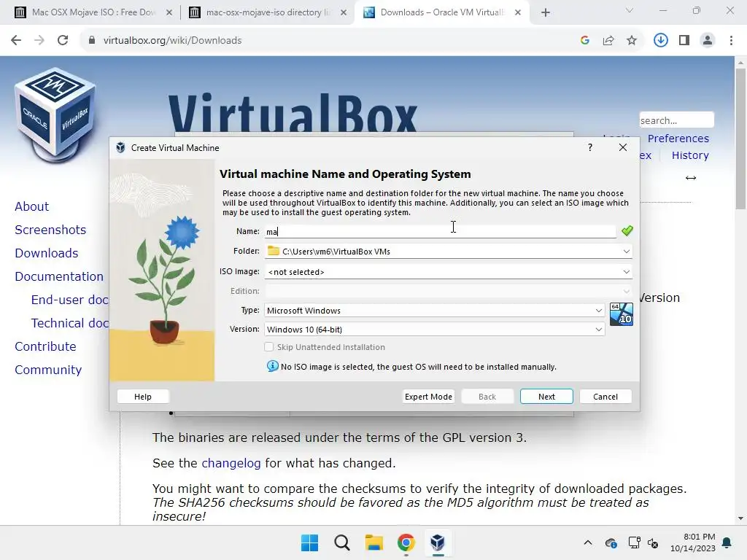Switch to mac-osx-mojave-iso directory tab

268,12
